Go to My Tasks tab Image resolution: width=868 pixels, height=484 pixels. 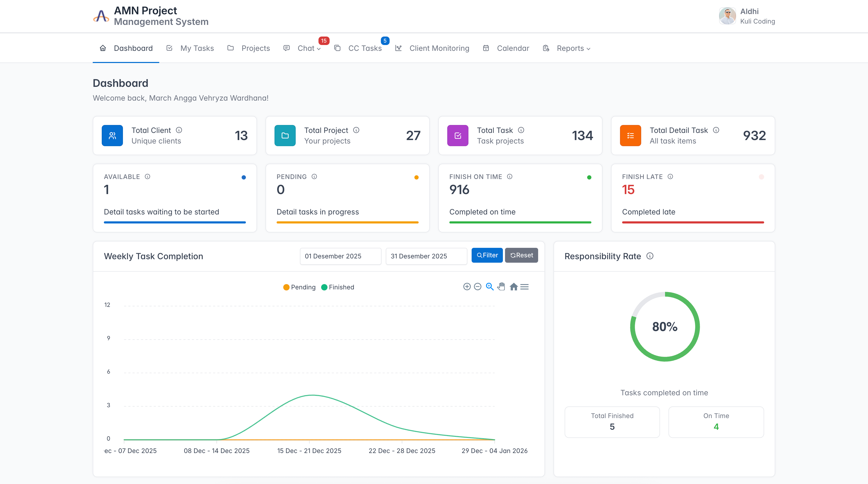(x=191, y=48)
